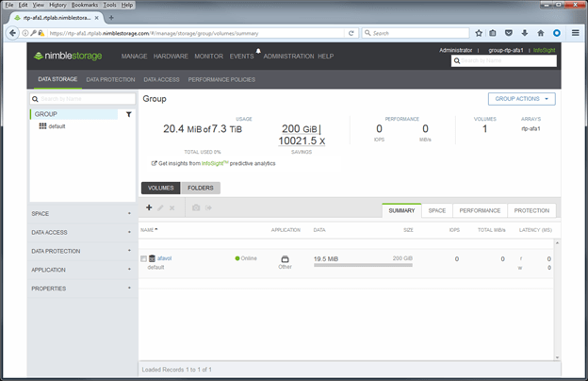
Task: Open the ADMINISTRATION menu
Action: 288,57
